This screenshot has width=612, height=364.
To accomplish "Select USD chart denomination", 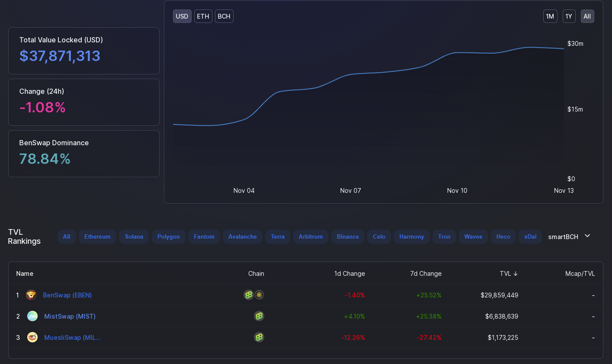I will [x=182, y=16].
